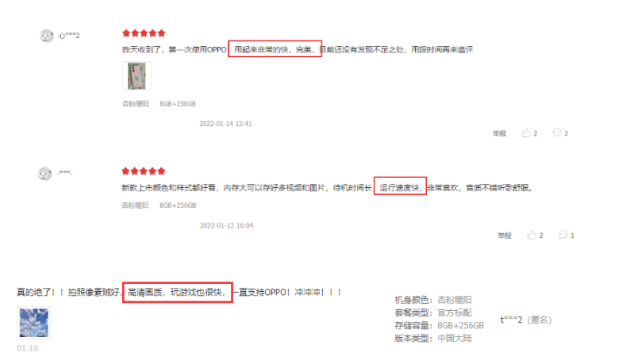Screen dimensions: 626x364
Task: Click highlighted text 高清画质，玩游戏也很快
Action: point(177,292)
